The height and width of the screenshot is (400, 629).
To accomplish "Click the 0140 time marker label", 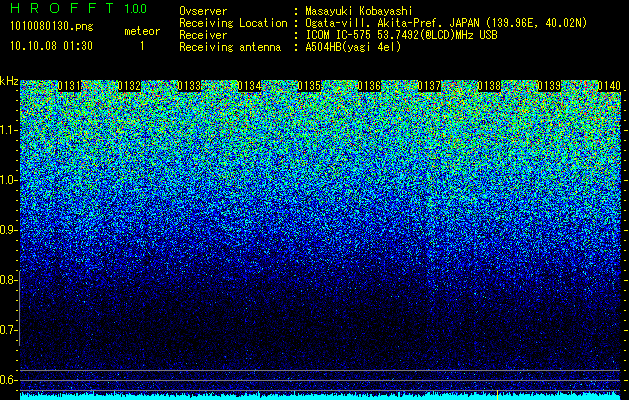I will 609,86.
